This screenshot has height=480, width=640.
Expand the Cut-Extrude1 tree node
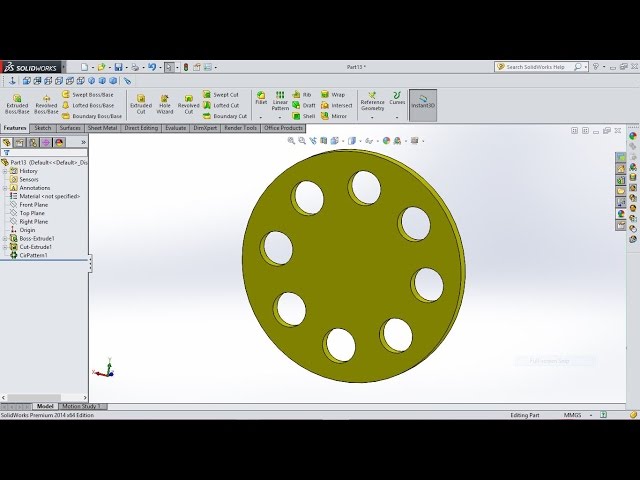[5, 247]
